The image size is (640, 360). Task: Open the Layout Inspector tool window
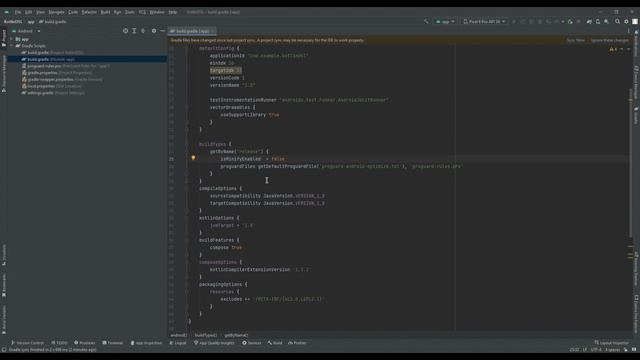pyautogui.click(x=611, y=343)
